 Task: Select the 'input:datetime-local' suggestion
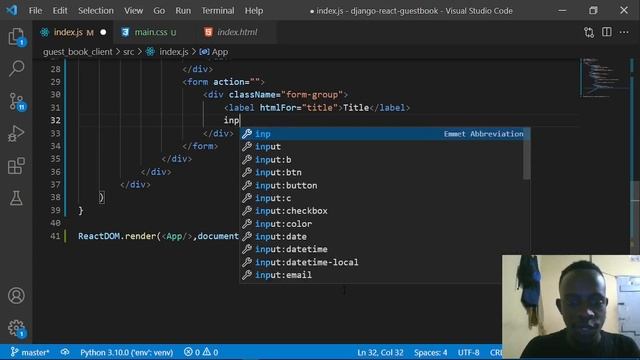371,262
